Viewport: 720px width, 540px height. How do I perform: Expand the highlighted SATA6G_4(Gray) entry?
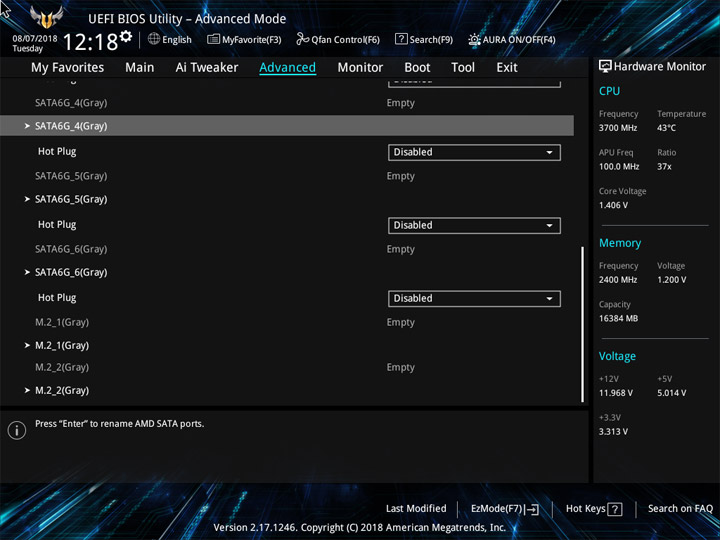287,126
